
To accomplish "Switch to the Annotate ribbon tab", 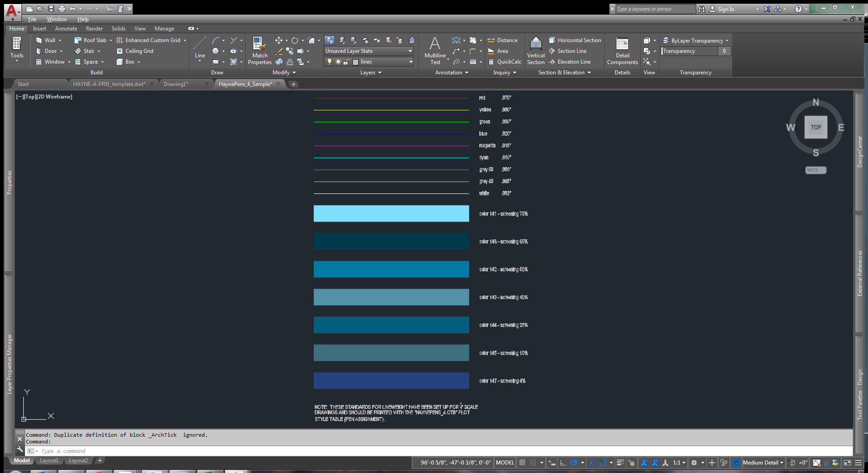I will pos(66,29).
